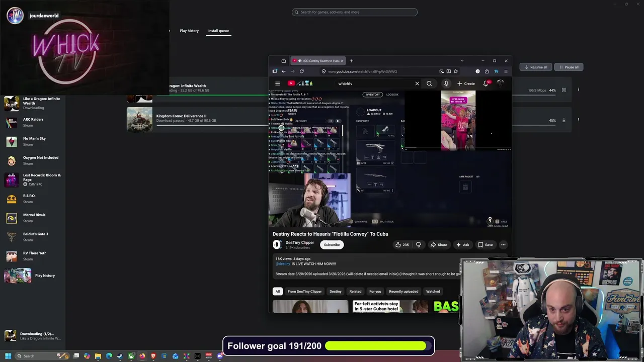This screenshot has height=362, width=644.
Task: Choose the Recently uploaded chip
Action: click(x=404, y=292)
